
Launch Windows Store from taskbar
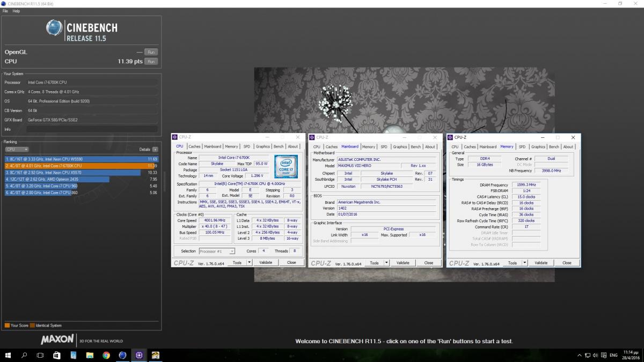point(57,355)
